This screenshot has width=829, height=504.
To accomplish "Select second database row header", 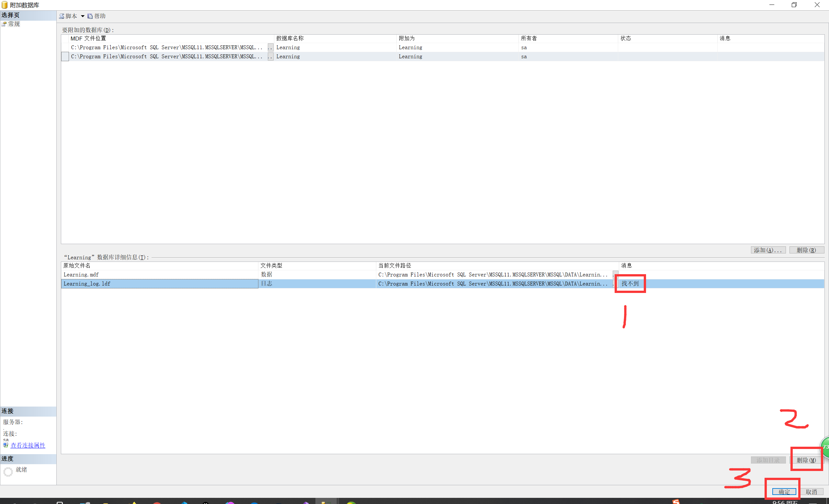I will [x=65, y=57].
